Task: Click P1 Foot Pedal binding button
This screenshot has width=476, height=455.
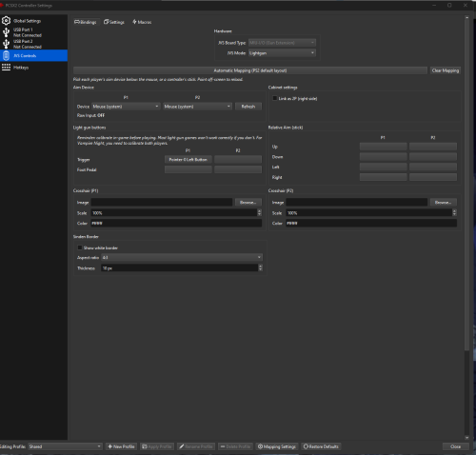Action: 188,169
